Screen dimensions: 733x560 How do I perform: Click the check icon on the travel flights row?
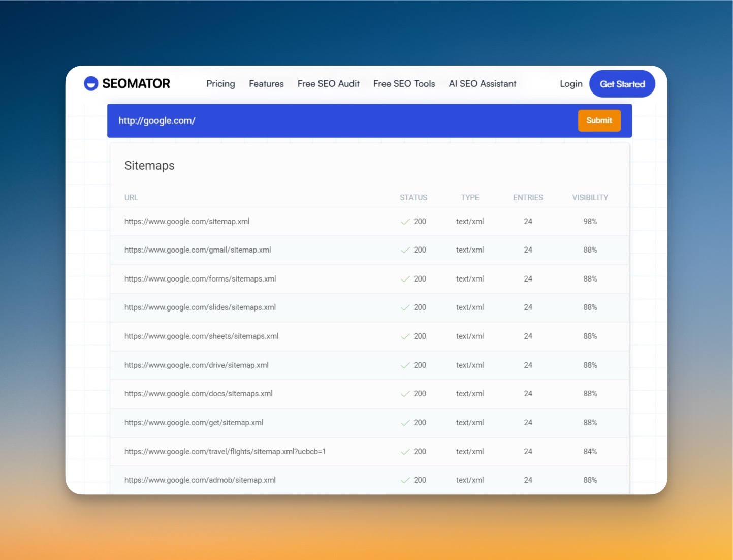click(404, 451)
